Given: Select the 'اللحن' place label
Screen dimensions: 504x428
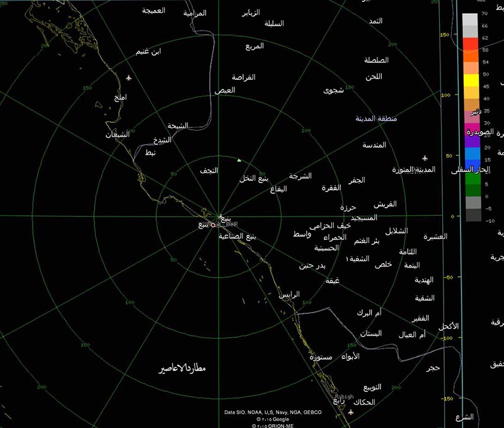Looking at the screenshot, I should [374, 77].
